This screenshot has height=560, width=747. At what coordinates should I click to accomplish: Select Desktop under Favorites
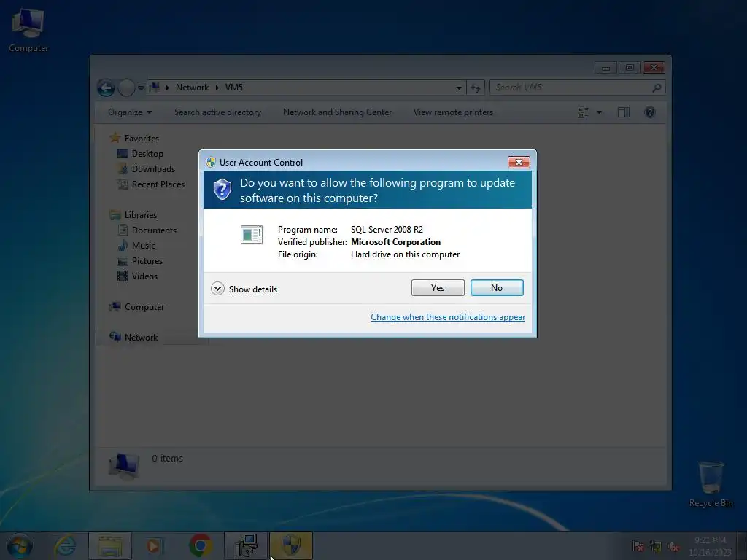point(147,153)
